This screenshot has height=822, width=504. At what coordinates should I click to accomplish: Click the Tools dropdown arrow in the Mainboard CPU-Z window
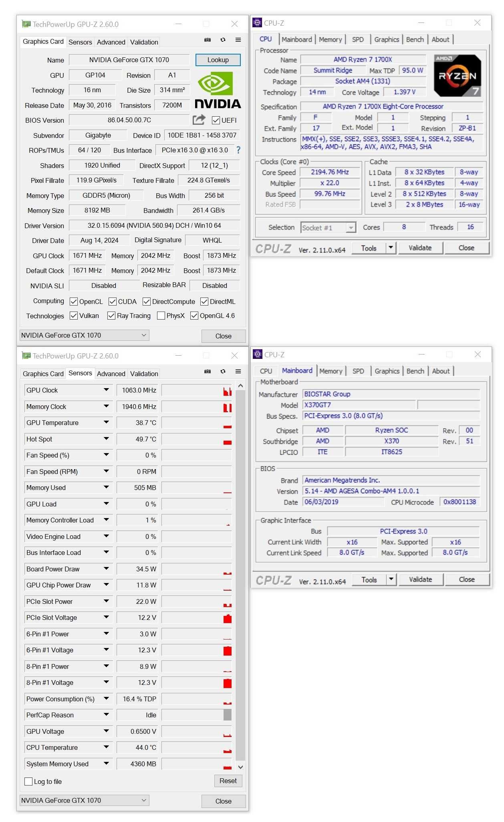[x=391, y=579]
